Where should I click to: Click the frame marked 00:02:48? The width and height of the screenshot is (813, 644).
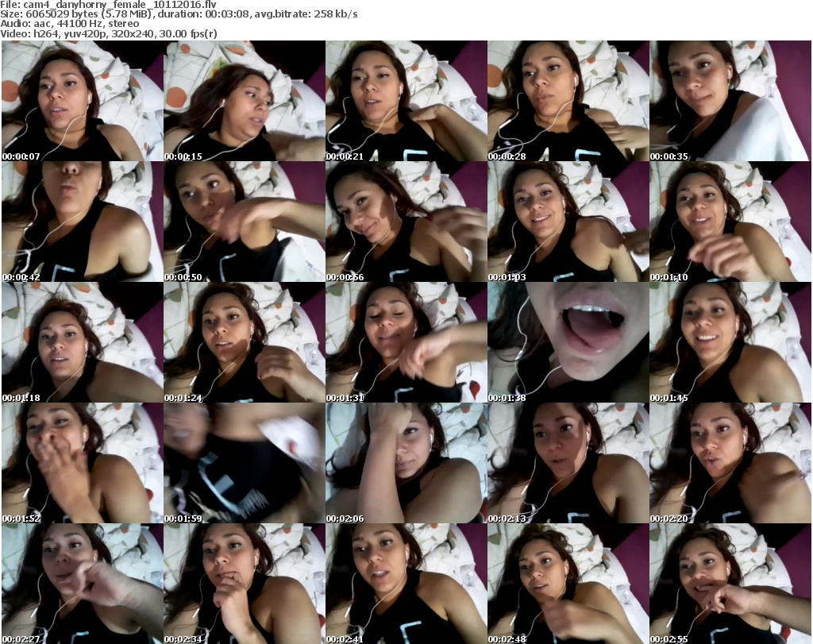[x=568, y=584]
